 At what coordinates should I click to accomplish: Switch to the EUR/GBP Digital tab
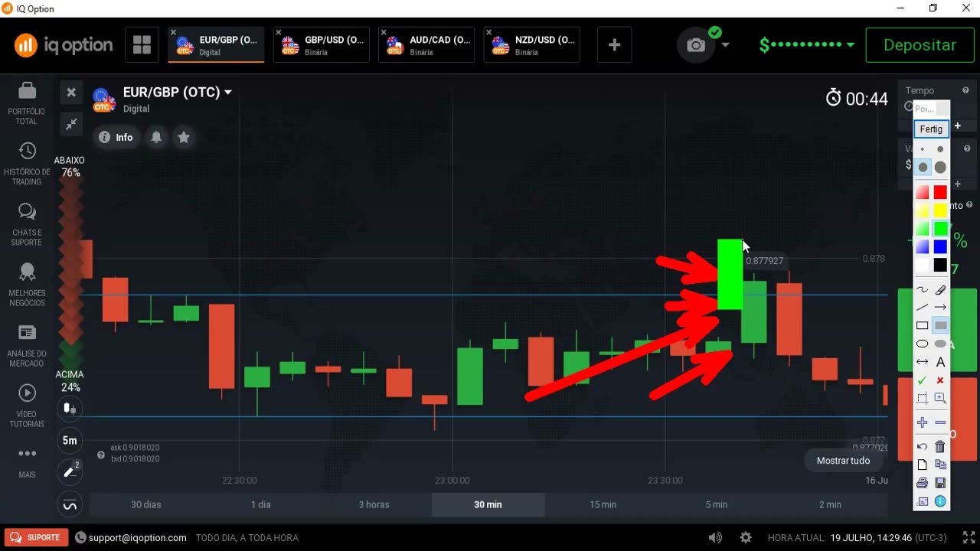coord(216,45)
